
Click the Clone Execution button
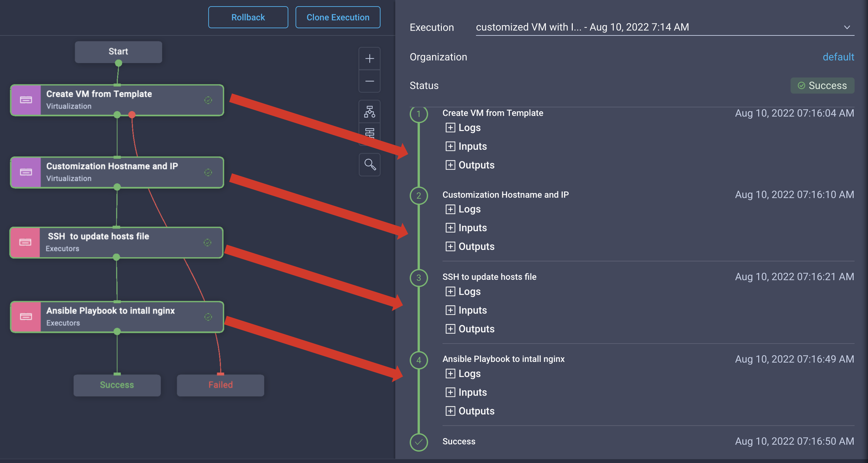point(338,17)
